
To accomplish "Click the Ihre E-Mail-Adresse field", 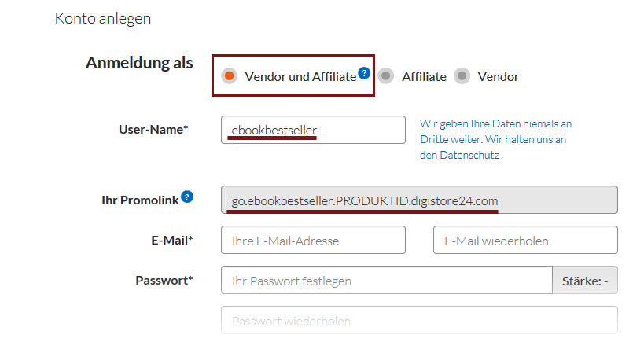I will [313, 241].
